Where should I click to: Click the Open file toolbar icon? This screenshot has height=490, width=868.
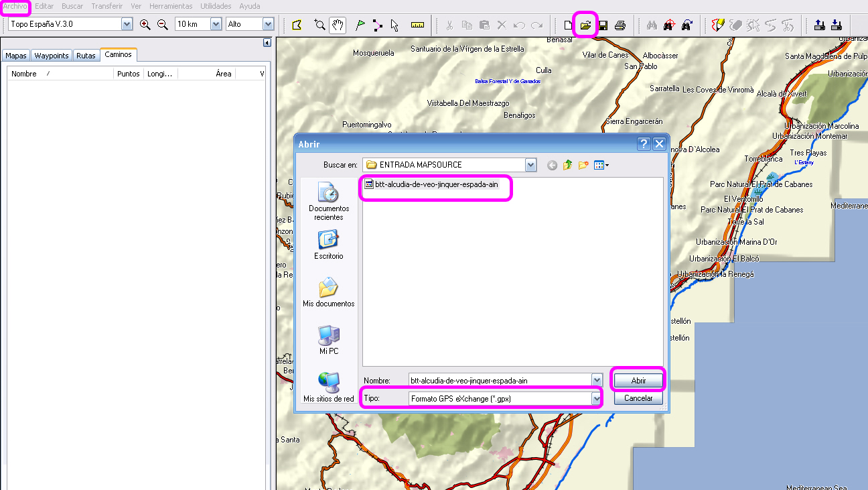[584, 25]
